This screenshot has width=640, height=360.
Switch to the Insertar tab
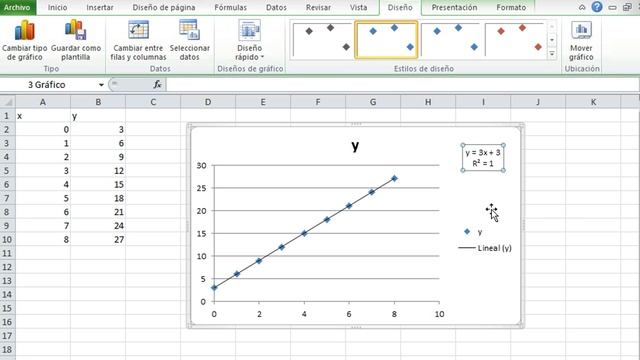100,7
